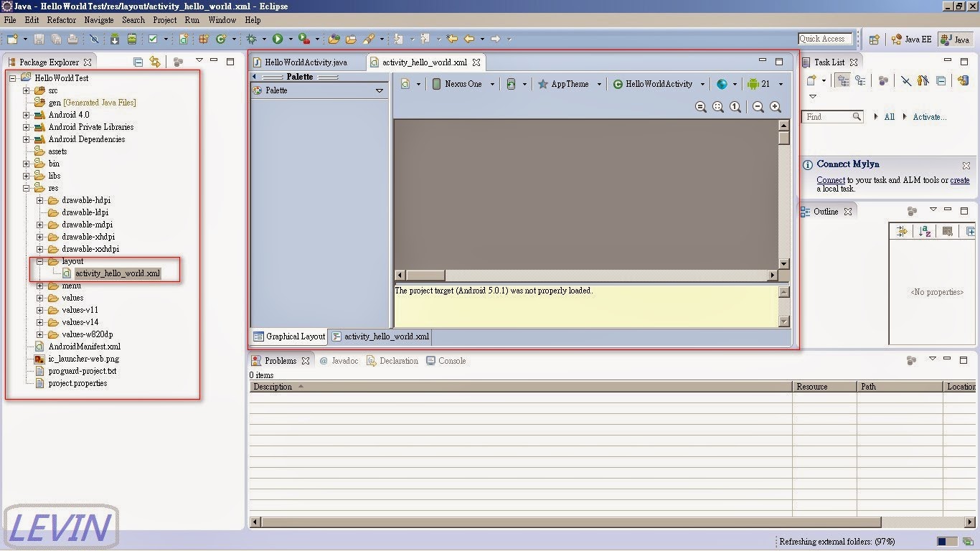Open the Navigate menu
This screenshot has height=551, width=980.
point(99,20)
